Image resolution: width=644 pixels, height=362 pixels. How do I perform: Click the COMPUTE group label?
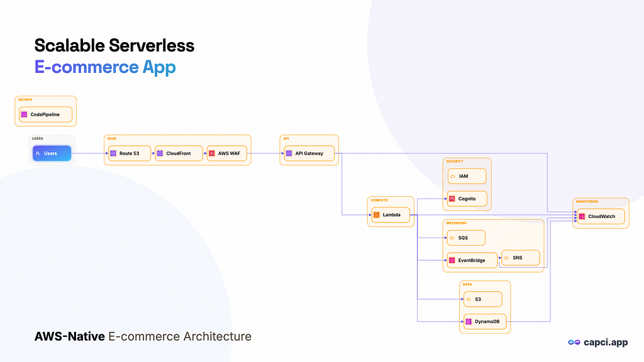click(379, 200)
